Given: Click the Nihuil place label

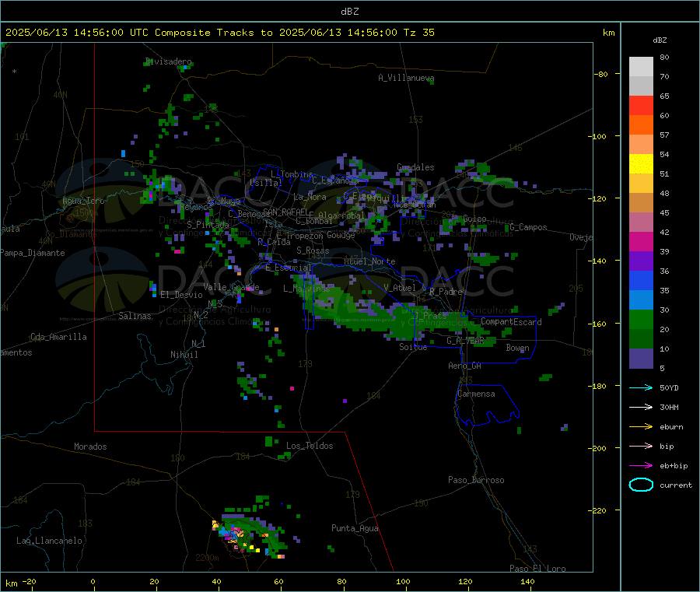Looking at the screenshot, I should point(184,355).
